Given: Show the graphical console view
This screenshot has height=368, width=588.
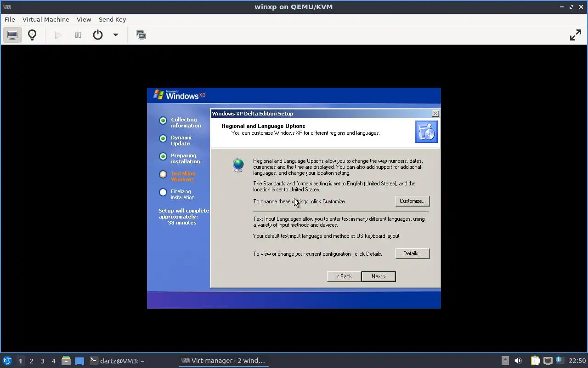Looking at the screenshot, I should (12, 35).
